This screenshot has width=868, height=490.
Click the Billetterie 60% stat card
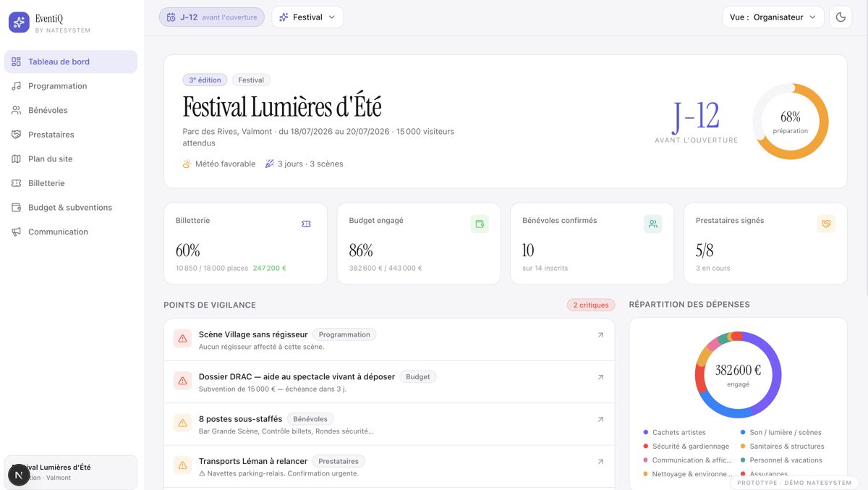point(245,243)
